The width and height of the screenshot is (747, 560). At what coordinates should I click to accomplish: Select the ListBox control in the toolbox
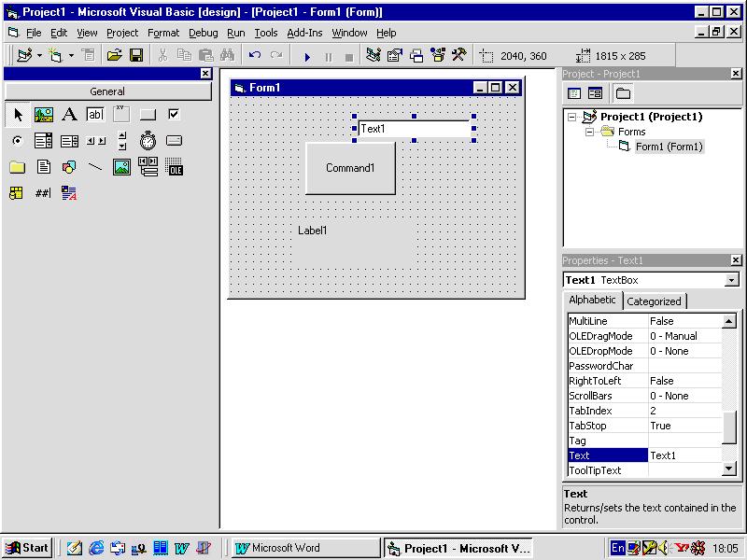pyautogui.click(x=69, y=141)
